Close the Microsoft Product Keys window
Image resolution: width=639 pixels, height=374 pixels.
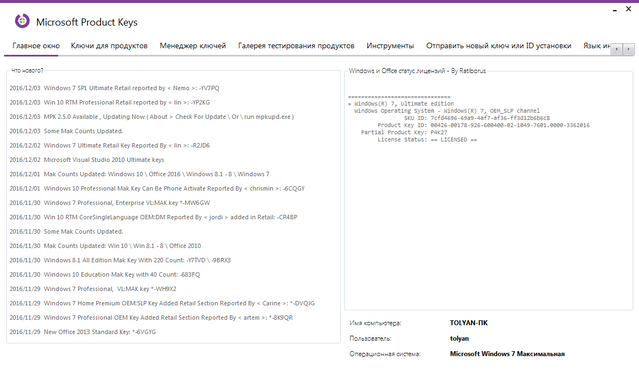tap(628, 9)
